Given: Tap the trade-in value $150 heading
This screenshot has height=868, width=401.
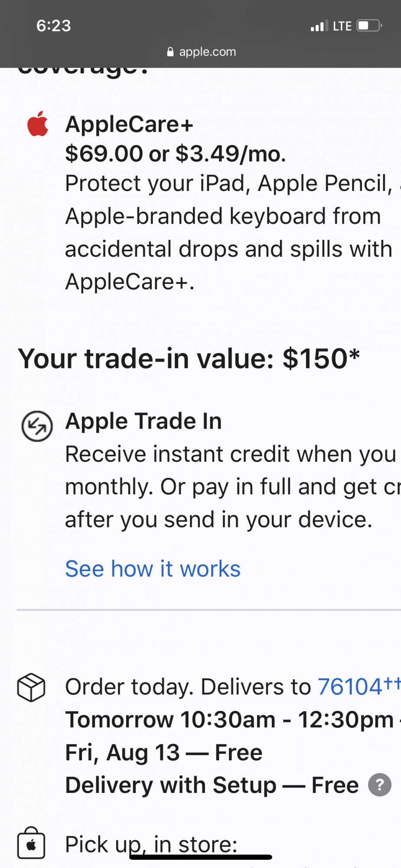Looking at the screenshot, I should (189, 358).
